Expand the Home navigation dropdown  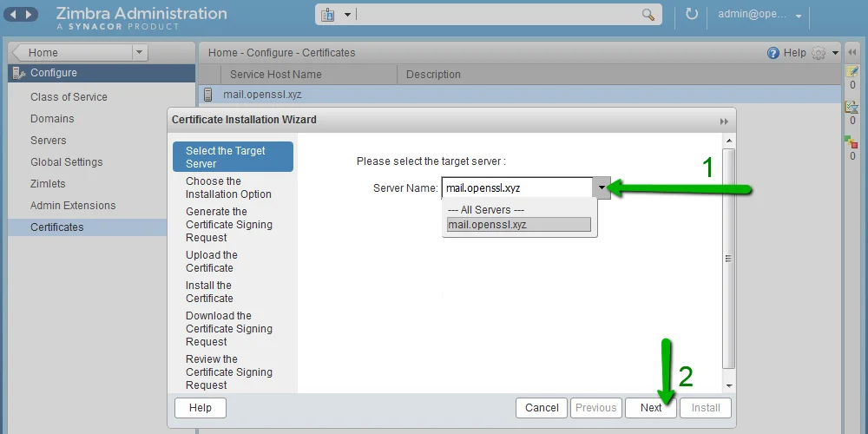pos(140,53)
